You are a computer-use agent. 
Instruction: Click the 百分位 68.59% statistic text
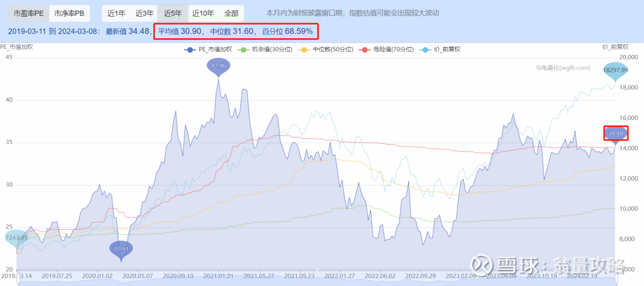[287, 31]
